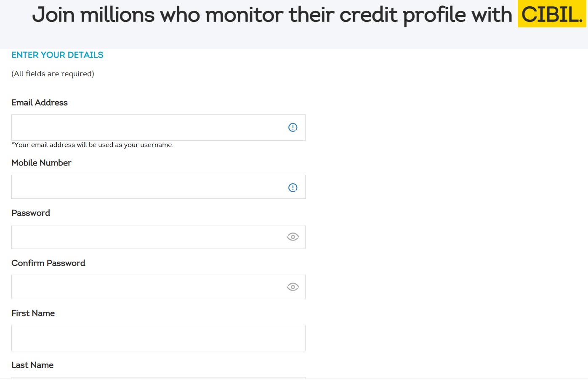Click the "First Name" field label
This screenshot has height=380, width=588.
(x=33, y=313)
